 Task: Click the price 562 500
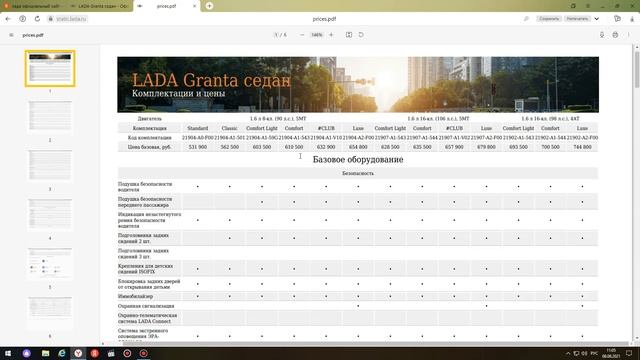point(230,147)
